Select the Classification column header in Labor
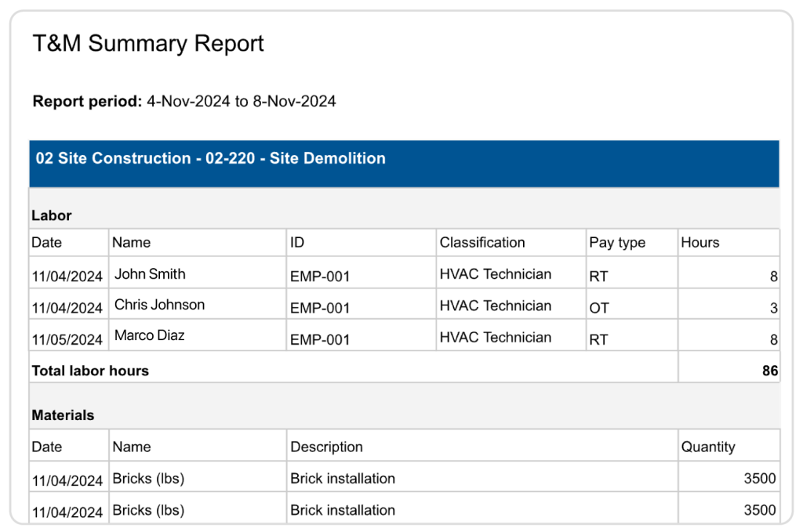 pyautogui.click(x=482, y=243)
